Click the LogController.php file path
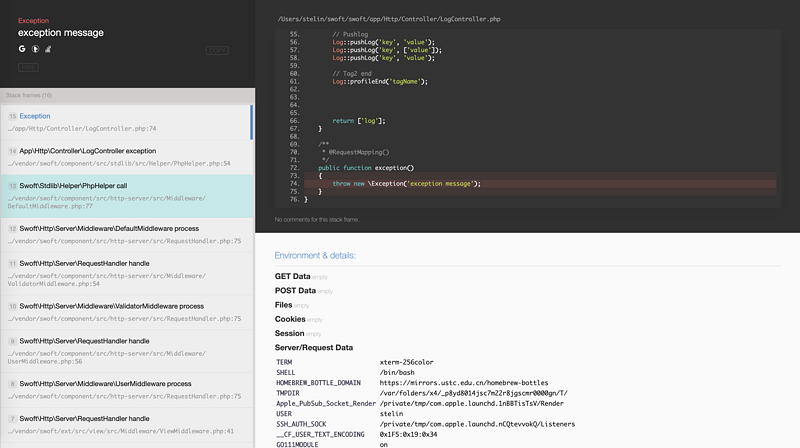 (x=389, y=19)
